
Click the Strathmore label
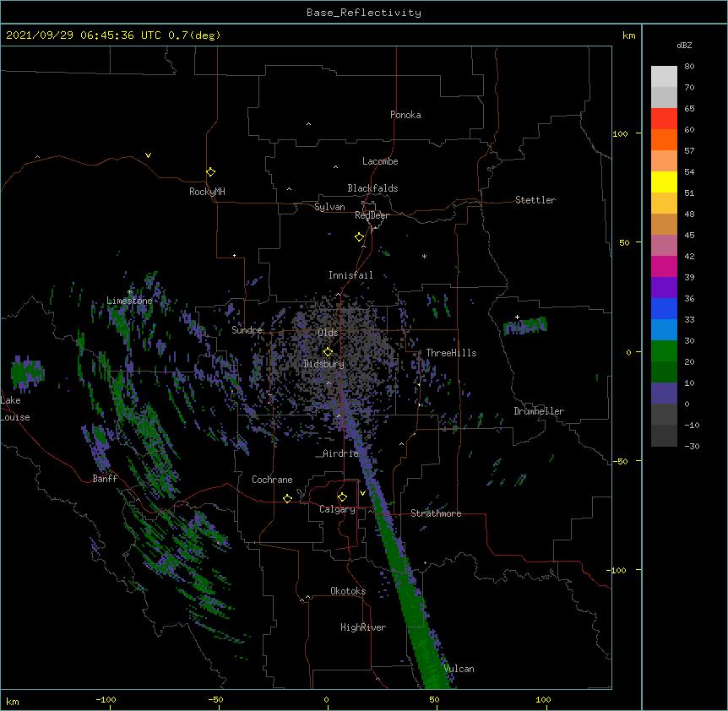(436, 513)
